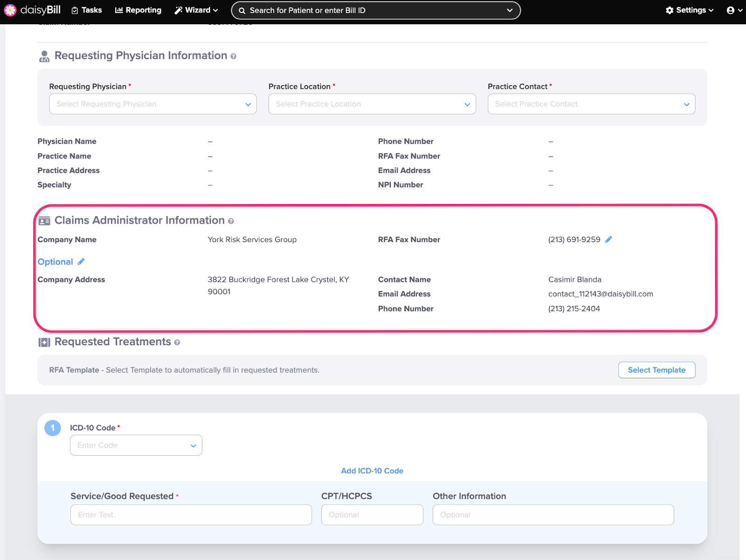The image size is (746, 560).
Task: Click the patient or Bill ID search box
Action: click(x=375, y=10)
